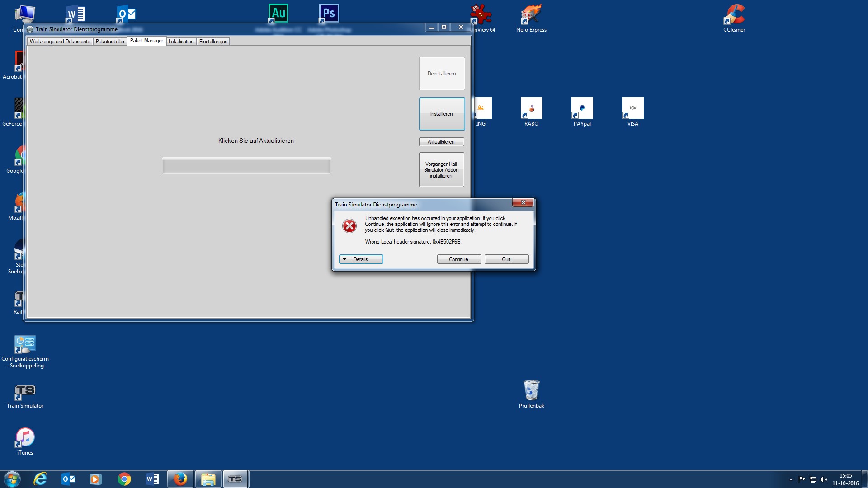Viewport: 868px width, 488px height.
Task: Open the Nero Express desktop shortcut
Action: pos(531,15)
